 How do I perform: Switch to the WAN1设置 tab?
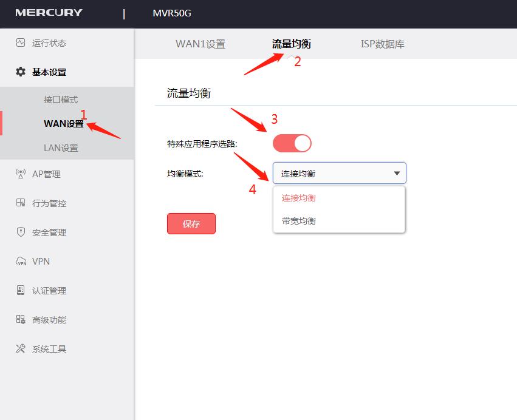pos(200,44)
